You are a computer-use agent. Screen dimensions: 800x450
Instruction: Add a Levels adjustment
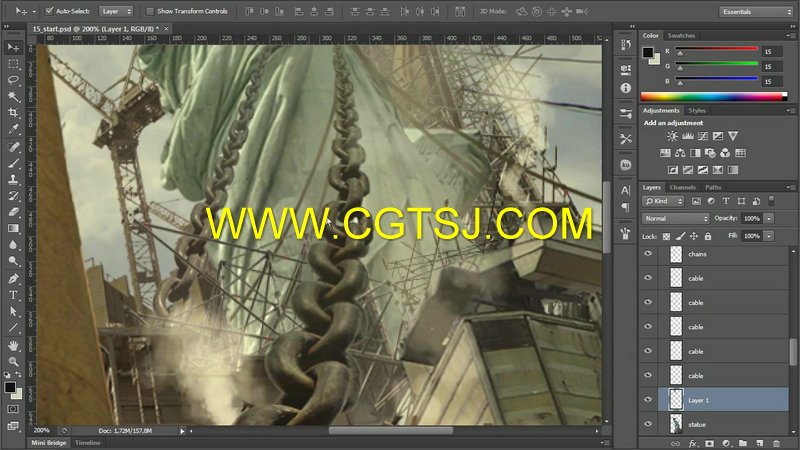tap(688, 136)
